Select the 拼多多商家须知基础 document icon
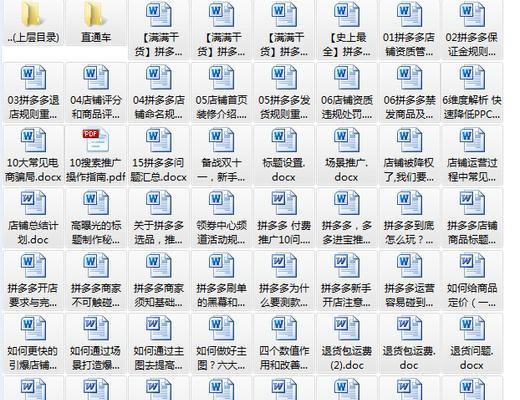This screenshot has width=520, height=400. pos(158,265)
